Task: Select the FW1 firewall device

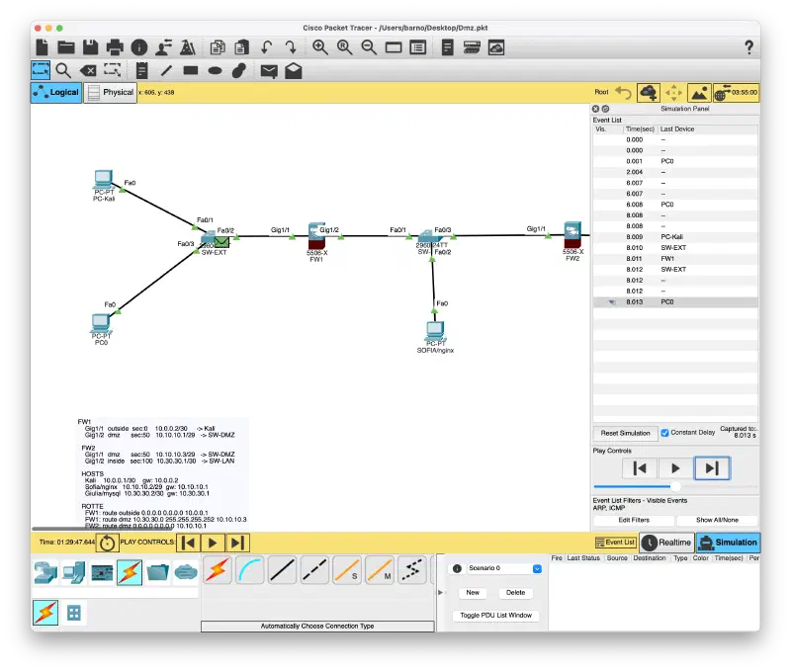Action: tap(316, 237)
